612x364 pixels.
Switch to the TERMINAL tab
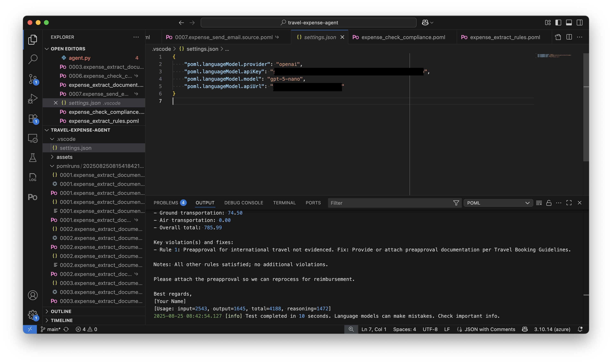tap(284, 203)
